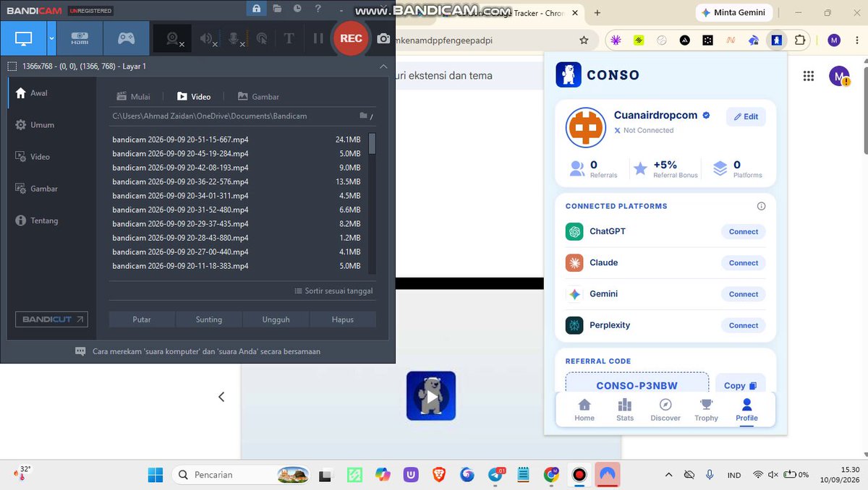Click the Pencarian taskbar search box
The height and width of the screenshot is (490, 868).
click(241, 475)
